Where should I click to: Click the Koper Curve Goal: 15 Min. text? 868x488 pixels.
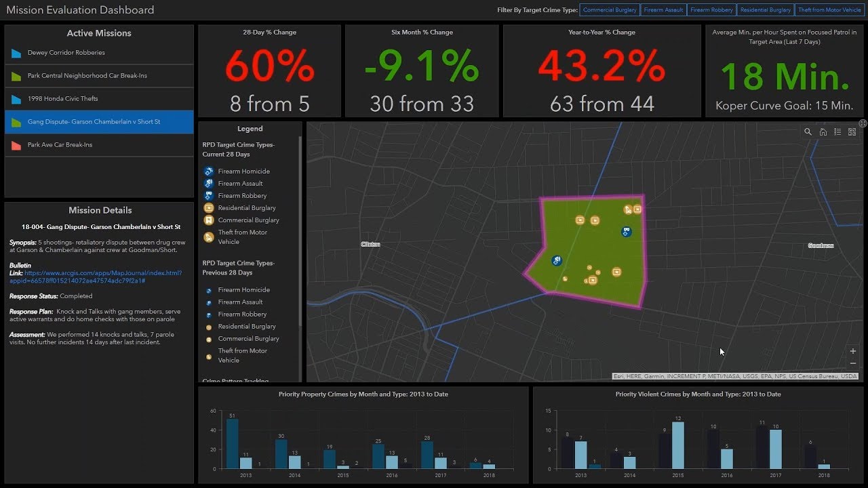click(x=785, y=106)
